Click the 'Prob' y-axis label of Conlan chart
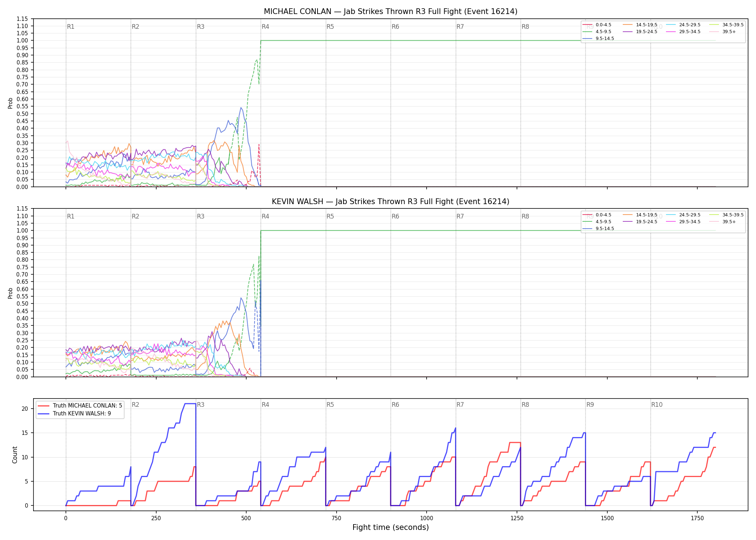 click(10, 103)
